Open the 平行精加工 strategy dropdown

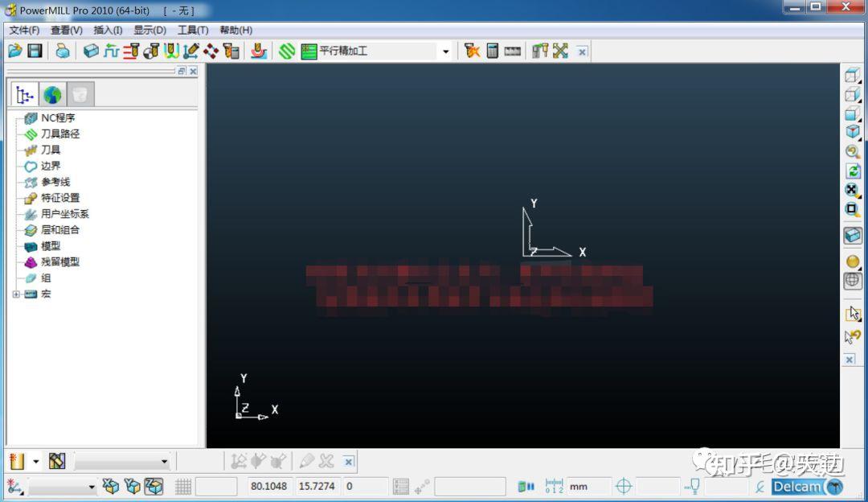[447, 51]
